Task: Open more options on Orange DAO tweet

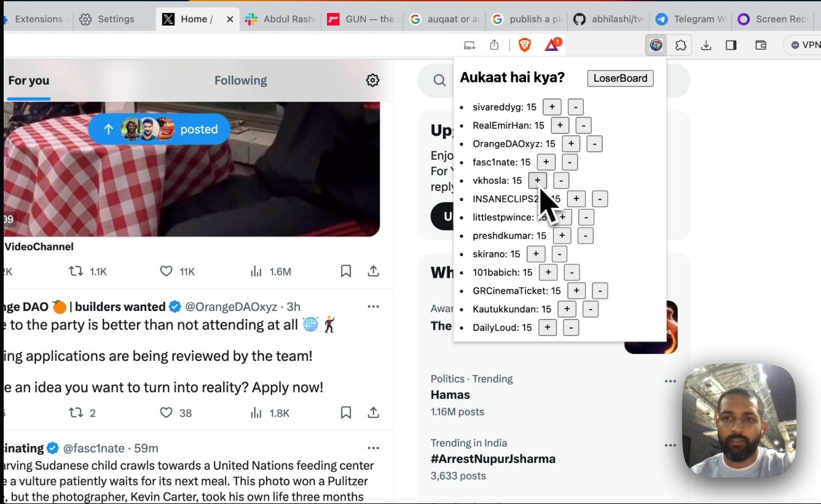Action: point(373,307)
